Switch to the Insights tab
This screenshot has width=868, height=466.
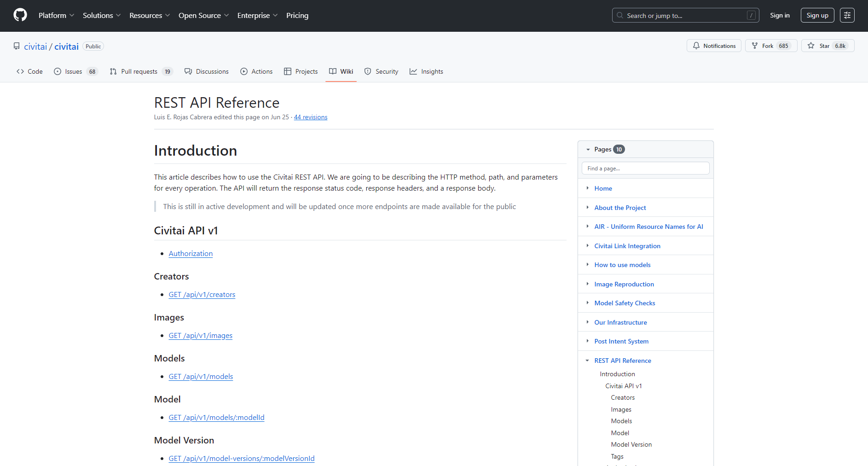point(426,71)
